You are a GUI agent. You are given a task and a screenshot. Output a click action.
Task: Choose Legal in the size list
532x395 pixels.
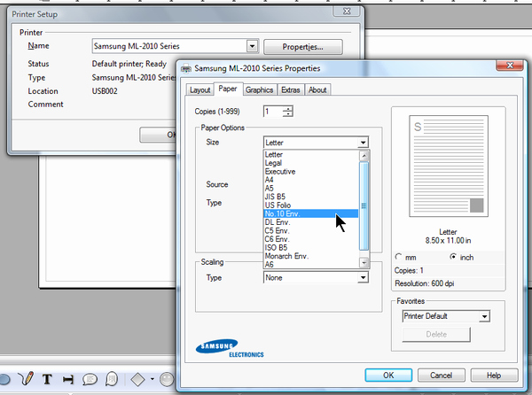tap(311, 163)
